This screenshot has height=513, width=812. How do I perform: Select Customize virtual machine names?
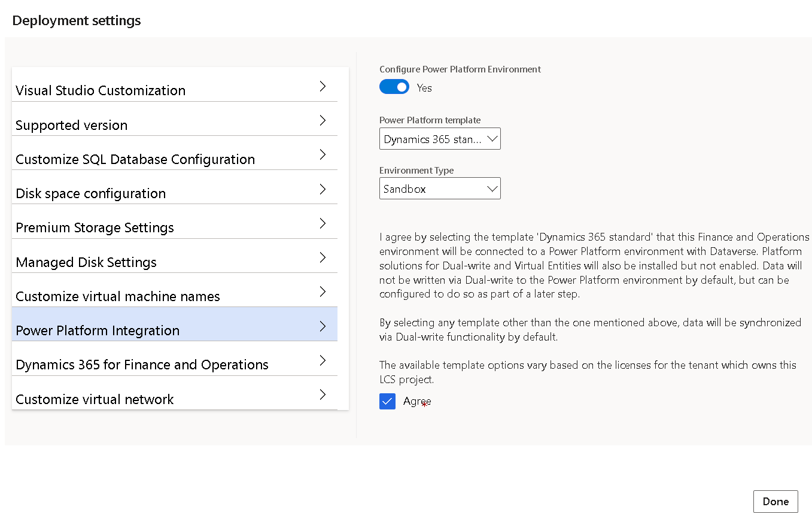click(174, 290)
